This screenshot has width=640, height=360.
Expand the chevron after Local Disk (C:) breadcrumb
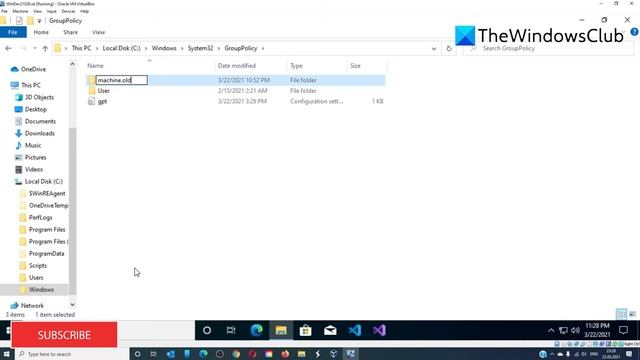click(x=146, y=49)
